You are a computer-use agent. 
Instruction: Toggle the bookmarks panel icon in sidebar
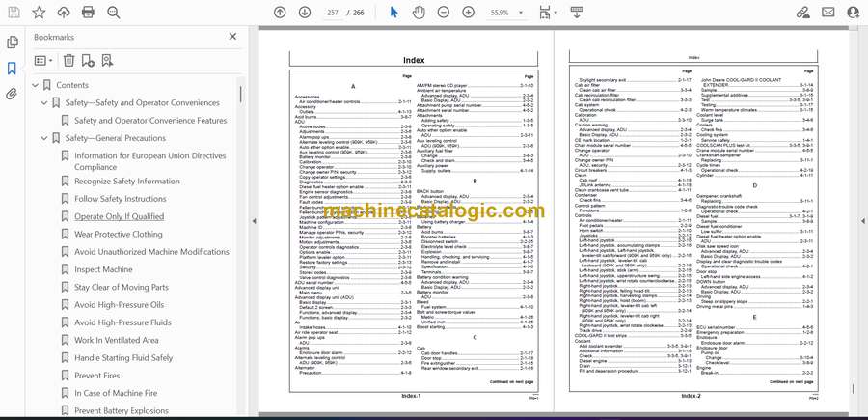pyautogui.click(x=12, y=69)
